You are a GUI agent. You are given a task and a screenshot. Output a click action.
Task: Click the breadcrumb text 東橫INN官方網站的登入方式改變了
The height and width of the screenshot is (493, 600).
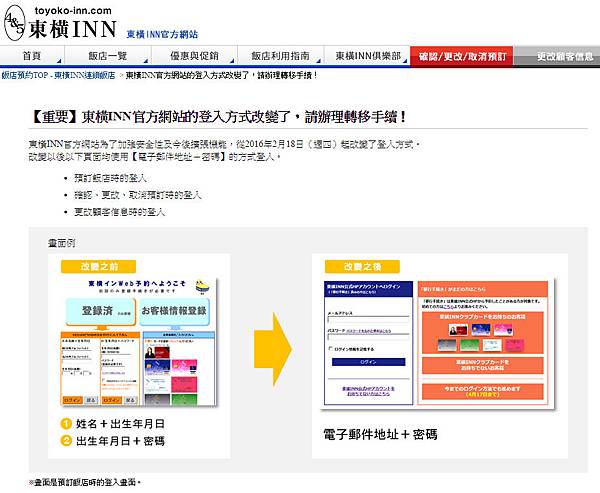point(221,75)
